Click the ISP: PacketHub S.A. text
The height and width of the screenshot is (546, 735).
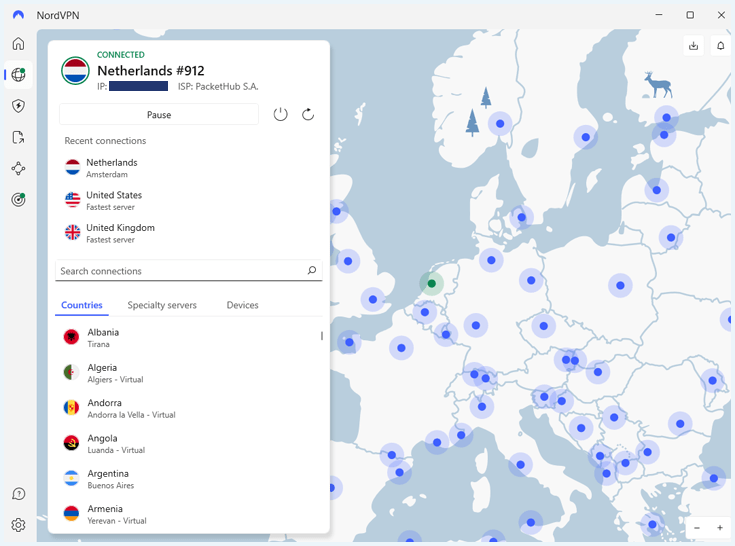(x=218, y=86)
